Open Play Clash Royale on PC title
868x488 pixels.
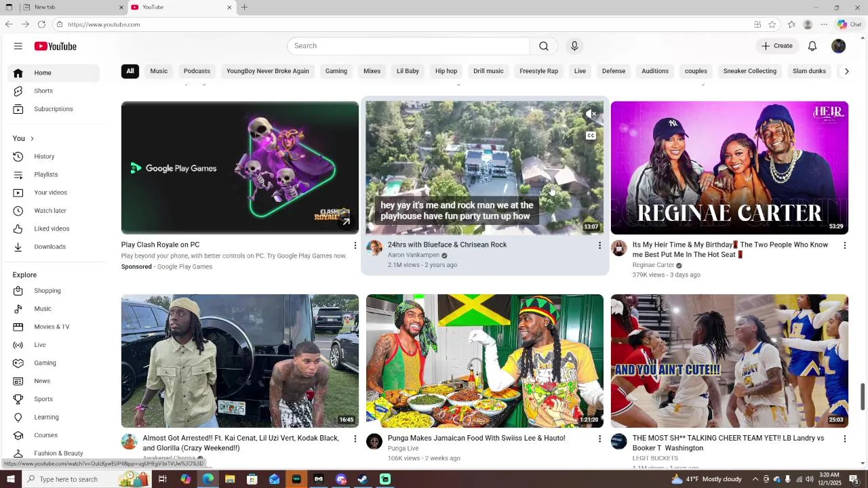(160, 245)
